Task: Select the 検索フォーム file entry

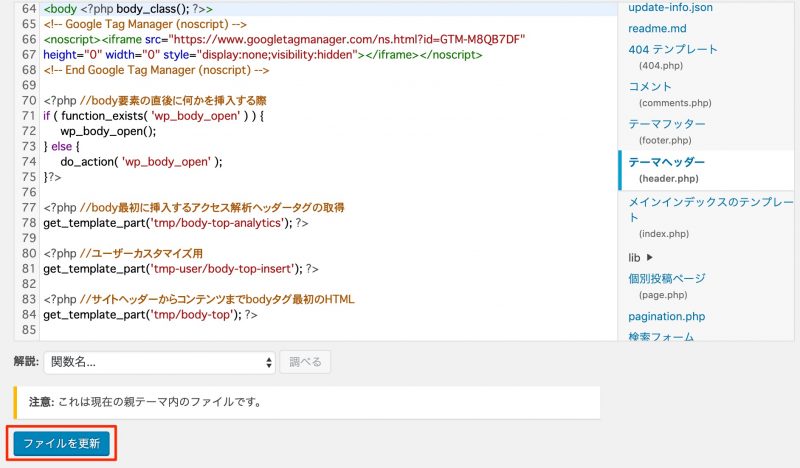Action: coord(661,337)
